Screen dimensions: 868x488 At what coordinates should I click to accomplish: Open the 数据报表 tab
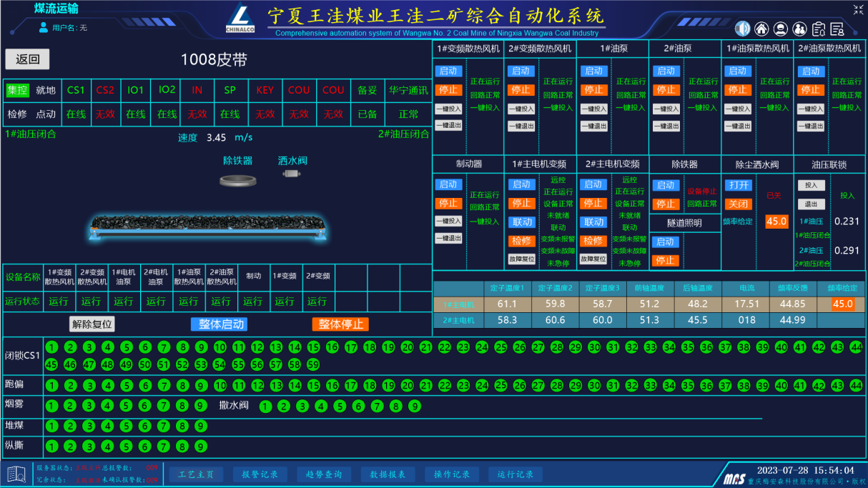point(388,474)
